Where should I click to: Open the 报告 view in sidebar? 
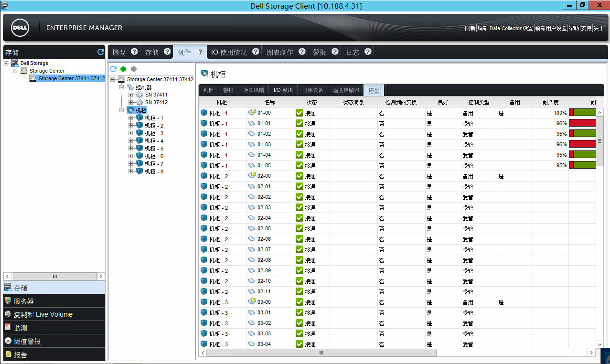pyautogui.click(x=54, y=354)
